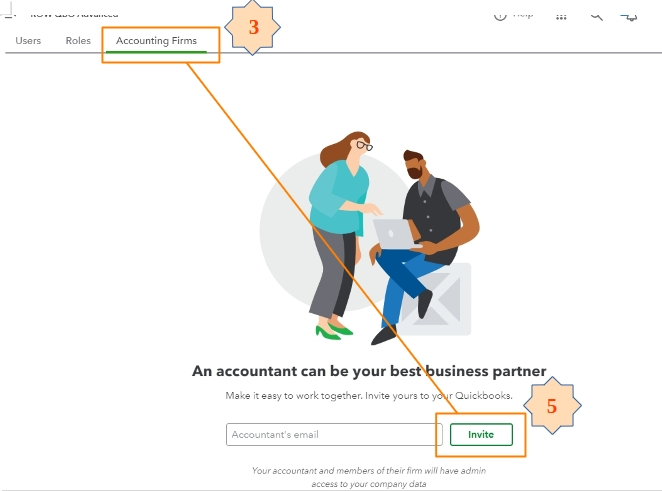Click the company name in the header
This screenshot has height=491, width=662.
(74, 15)
